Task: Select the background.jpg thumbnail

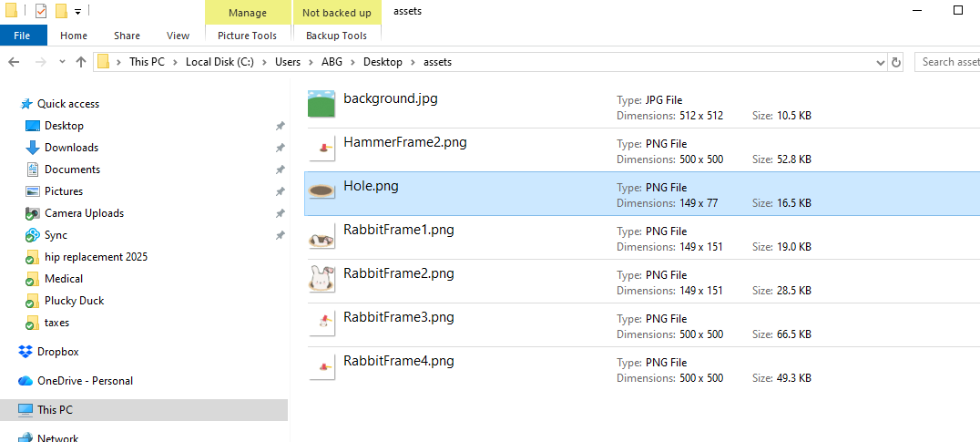Action: pyautogui.click(x=322, y=104)
